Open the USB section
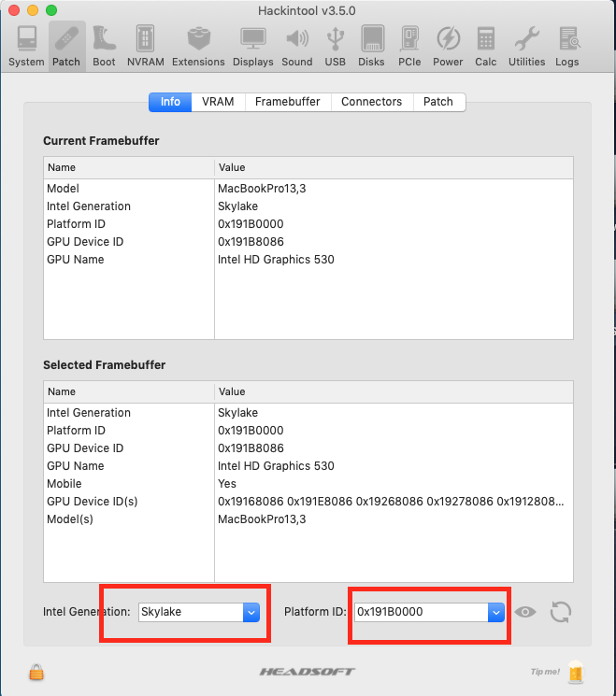Image resolution: width=616 pixels, height=696 pixels. click(x=335, y=47)
